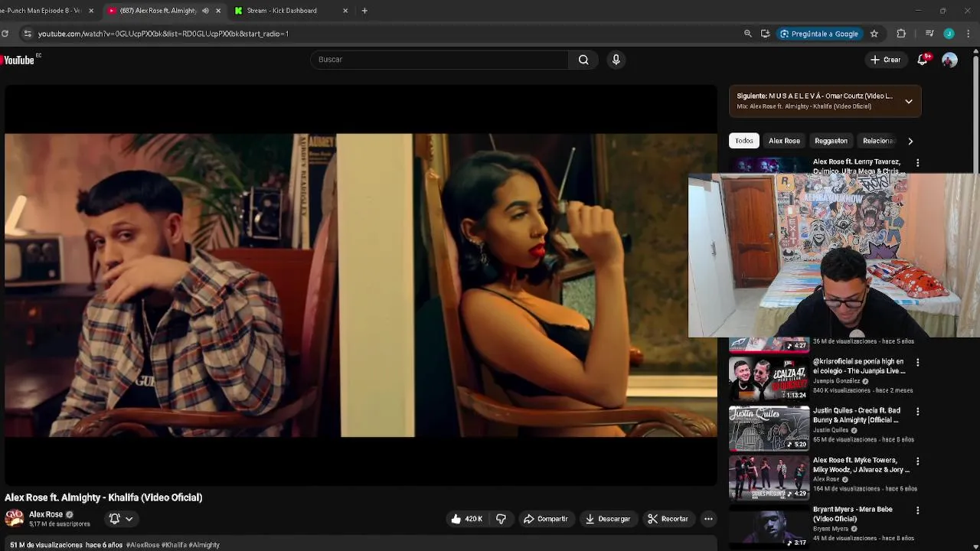Click the zoom magnifier in address bar
980x551 pixels.
pyautogui.click(x=747, y=34)
